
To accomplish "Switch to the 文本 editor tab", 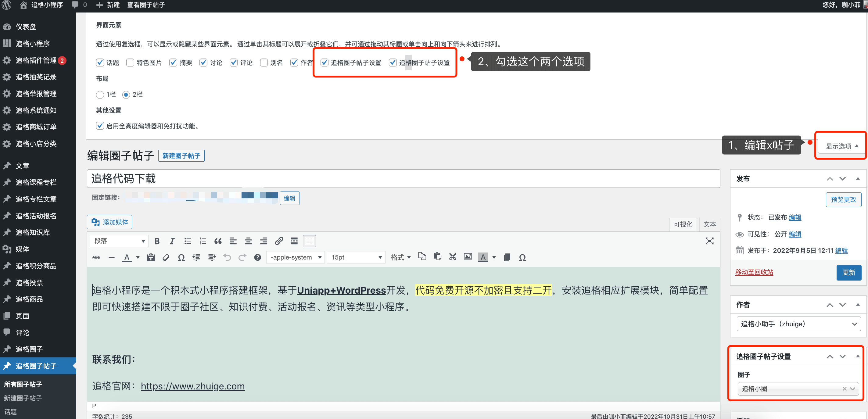I will point(710,224).
